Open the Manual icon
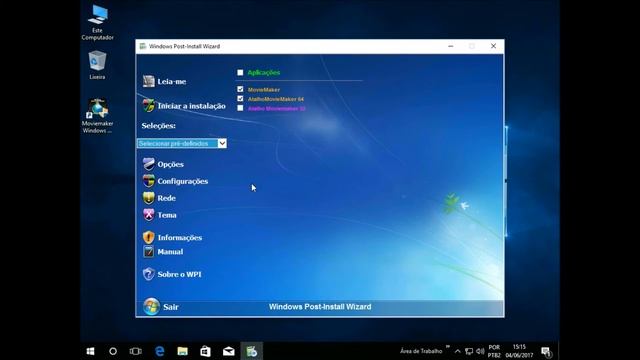 tap(149, 251)
